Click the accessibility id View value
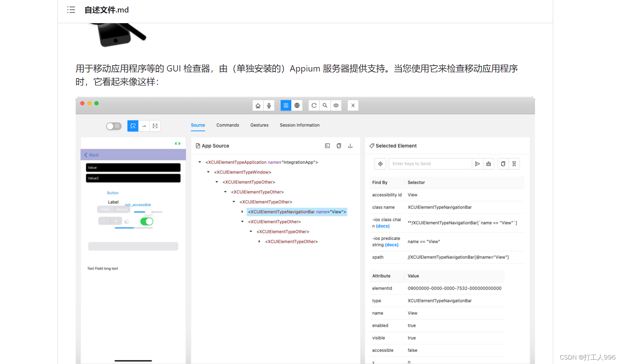This screenshot has height=364, width=621. tap(412, 195)
